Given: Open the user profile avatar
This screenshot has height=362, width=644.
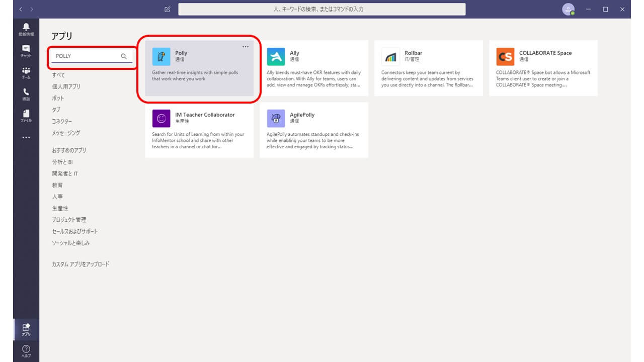Looking at the screenshot, I should (568, 9).
